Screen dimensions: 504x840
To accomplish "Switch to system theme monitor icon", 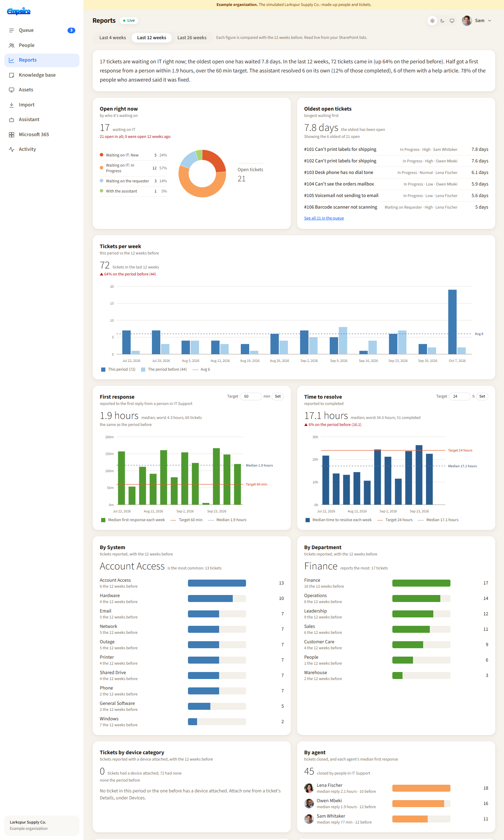I will 452,21.
